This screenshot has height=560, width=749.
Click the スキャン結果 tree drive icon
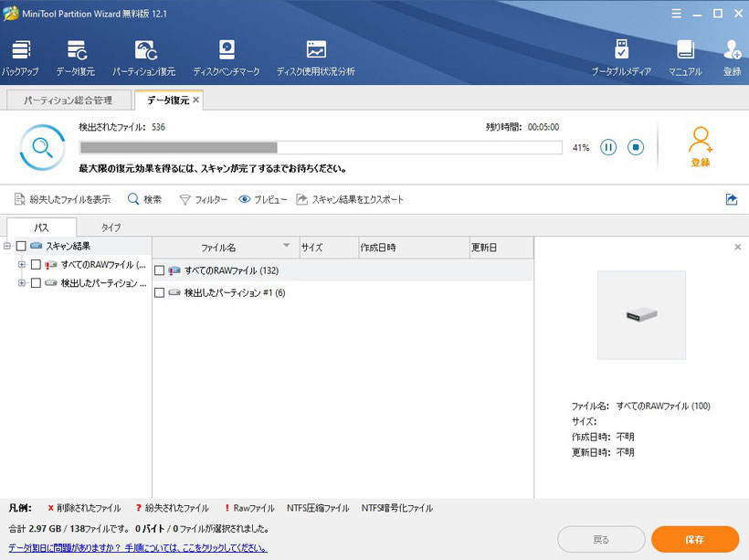click(x=37, y=246)
